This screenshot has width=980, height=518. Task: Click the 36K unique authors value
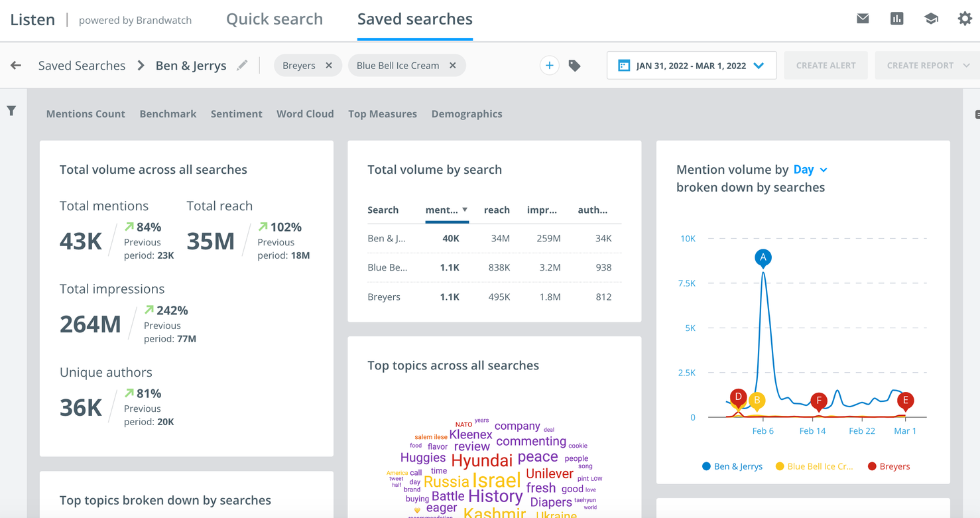81,408
